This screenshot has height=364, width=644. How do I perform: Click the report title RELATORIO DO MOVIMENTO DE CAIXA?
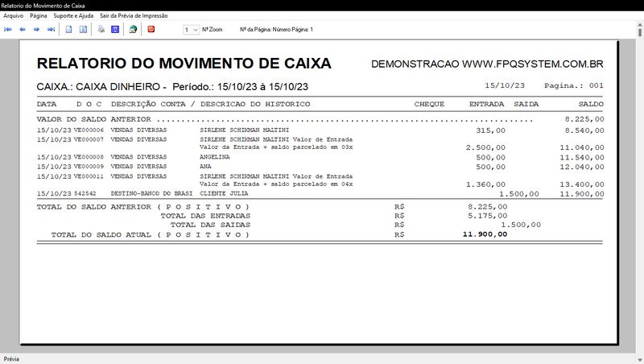184,64
